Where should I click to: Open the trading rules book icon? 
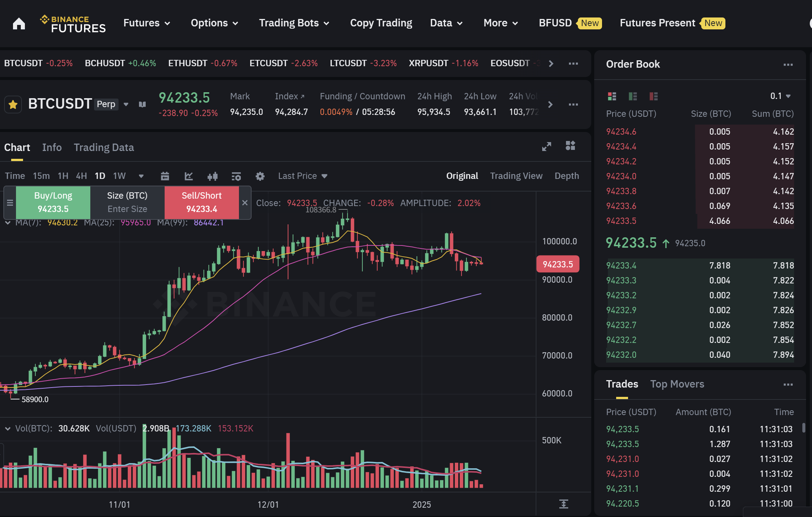(142, 105)
